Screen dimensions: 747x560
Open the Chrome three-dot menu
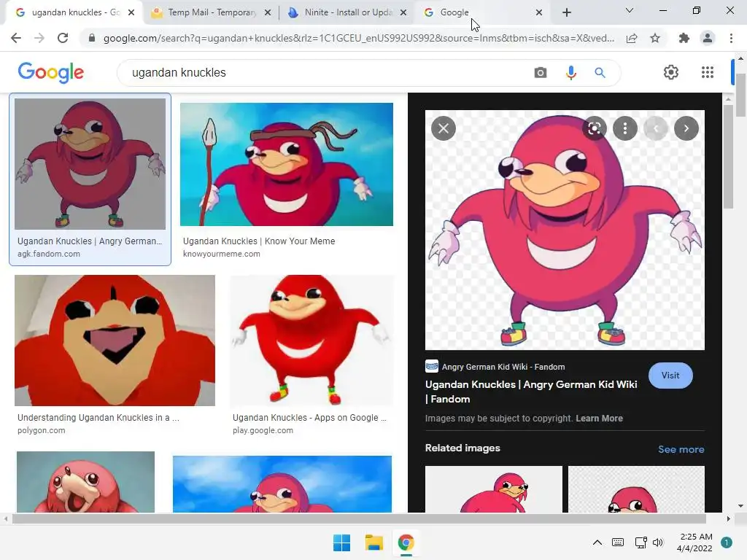coord(731,38)
